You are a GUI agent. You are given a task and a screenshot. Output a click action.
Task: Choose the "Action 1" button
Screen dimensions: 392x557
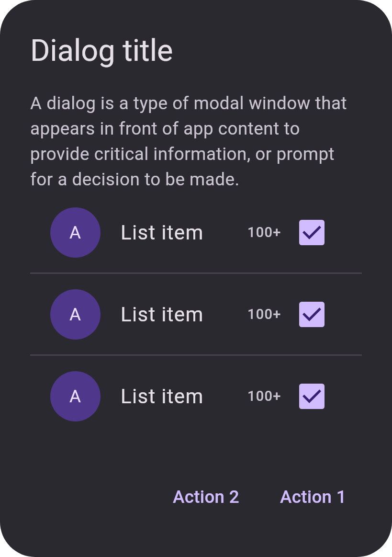[313, 497]
